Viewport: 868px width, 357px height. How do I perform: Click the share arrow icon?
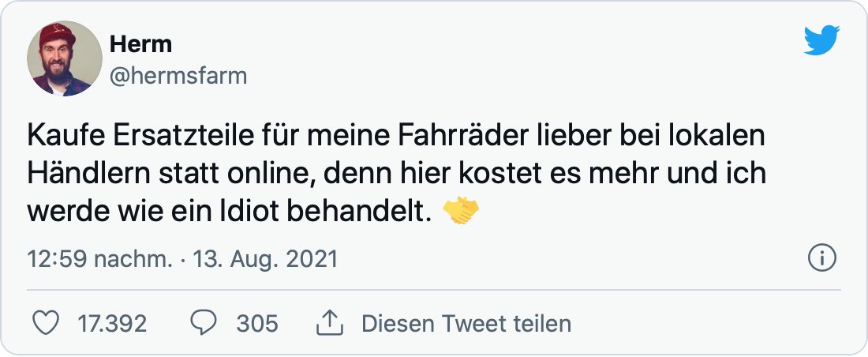click(x=327, y=322)
